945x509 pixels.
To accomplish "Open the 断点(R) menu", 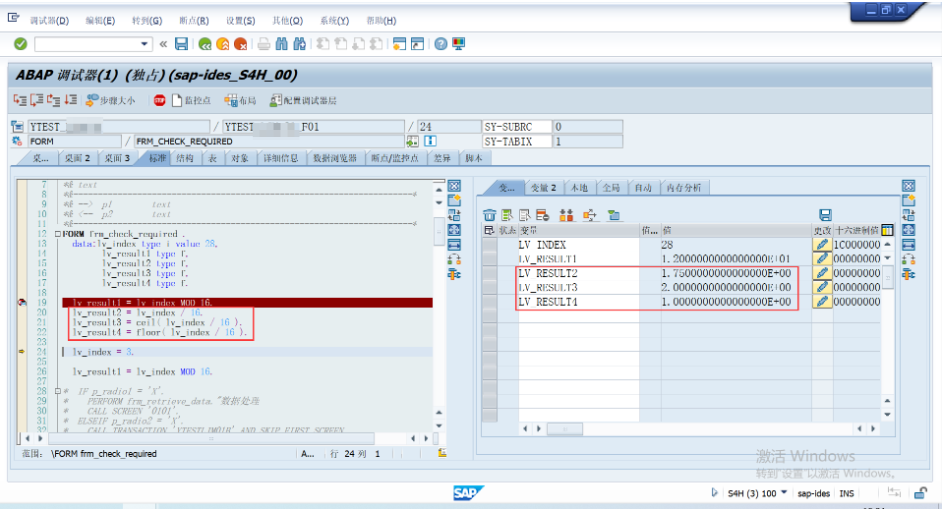I will [x=194, y=20].
